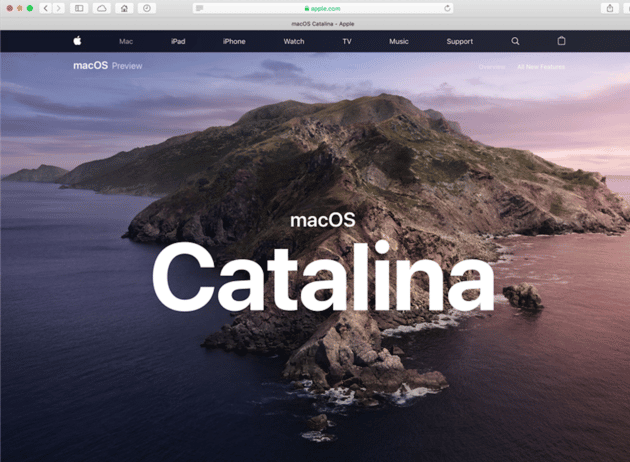Viewport: 630px width, 462px height.
Task: Close the window with the red button
Action: tap(10, 8)
